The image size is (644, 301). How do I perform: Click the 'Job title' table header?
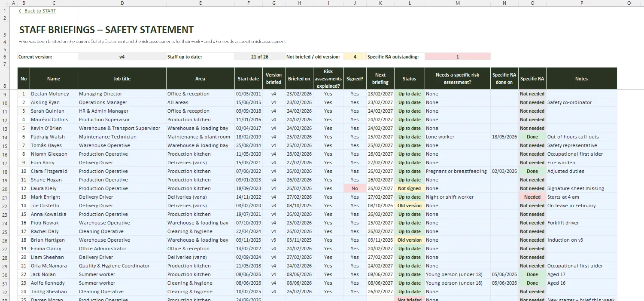point(122,79)
